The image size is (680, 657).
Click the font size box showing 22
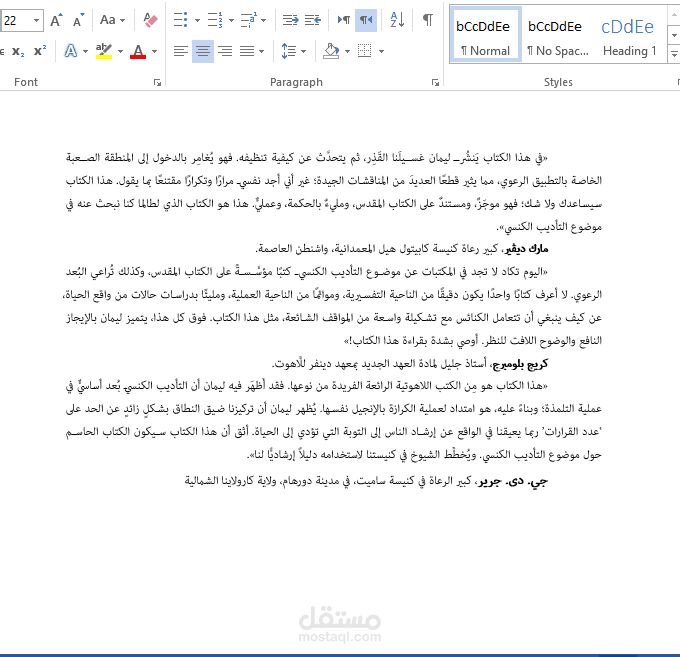tap(16, 20)
